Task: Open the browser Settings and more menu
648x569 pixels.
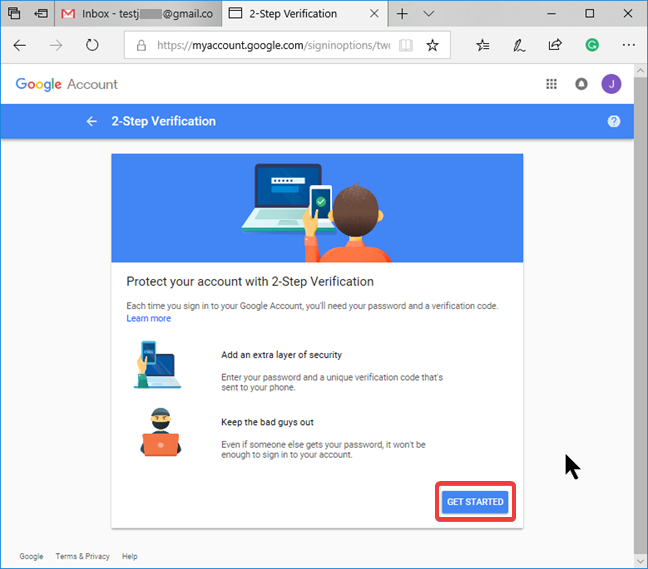Action: pos(629,45)
